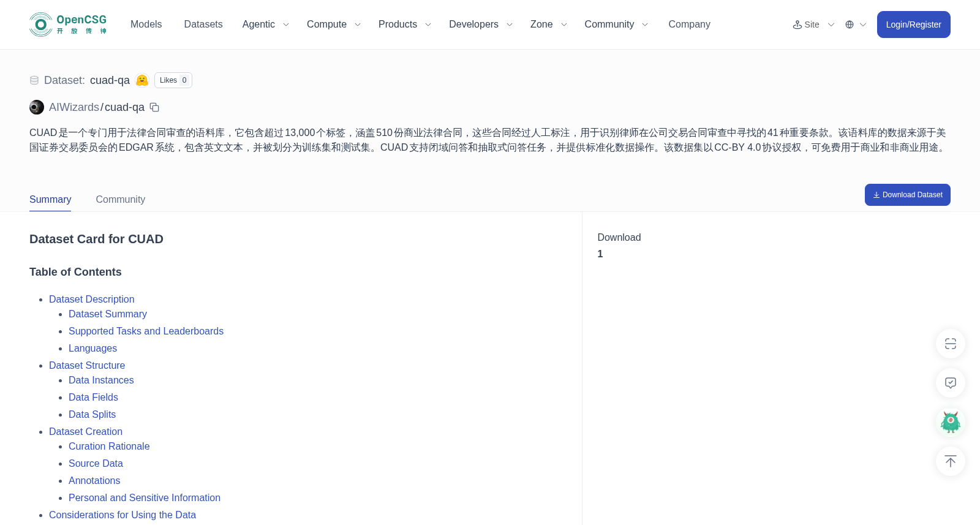Image resolution: width=980 pixels, height=525 pixels.
Task: Click Download Dataset button
Action: 907,195
